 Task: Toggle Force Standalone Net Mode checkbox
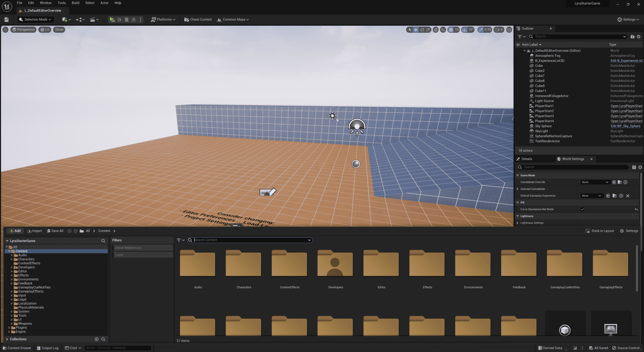point(582,210)
